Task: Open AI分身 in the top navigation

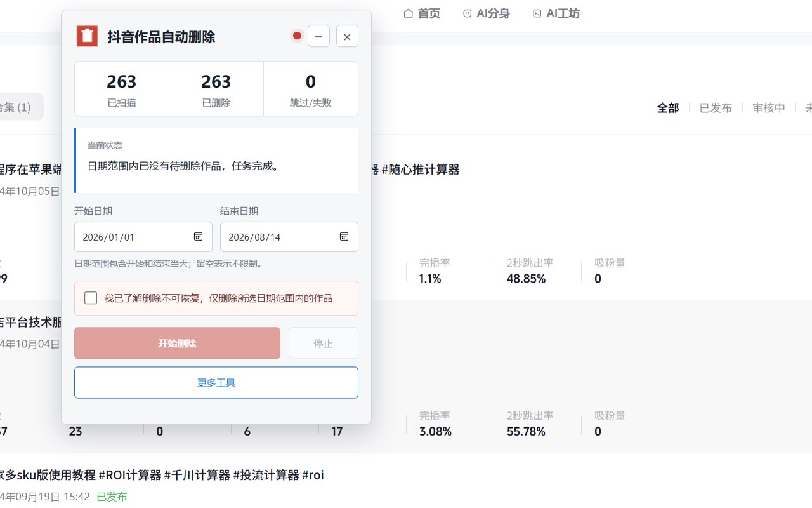Action: (486, 13)
